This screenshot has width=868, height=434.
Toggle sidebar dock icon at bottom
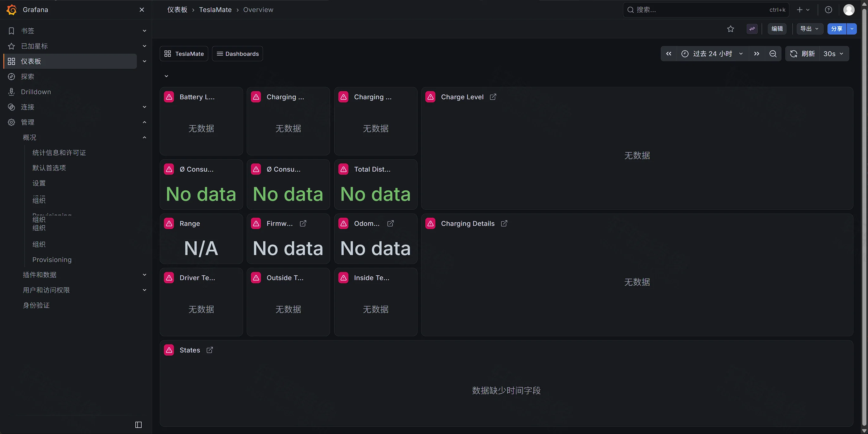click(x=138, y=424)
